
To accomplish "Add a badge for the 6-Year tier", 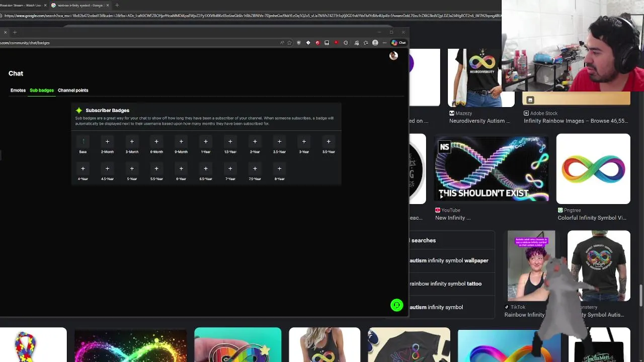I will pos(181,169).
